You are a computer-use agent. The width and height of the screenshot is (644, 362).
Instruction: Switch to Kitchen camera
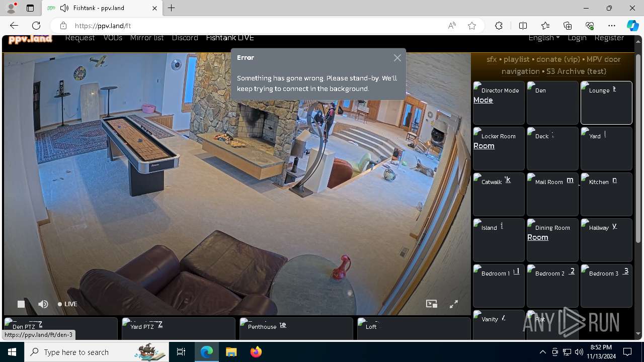click(x=606, y=194)
